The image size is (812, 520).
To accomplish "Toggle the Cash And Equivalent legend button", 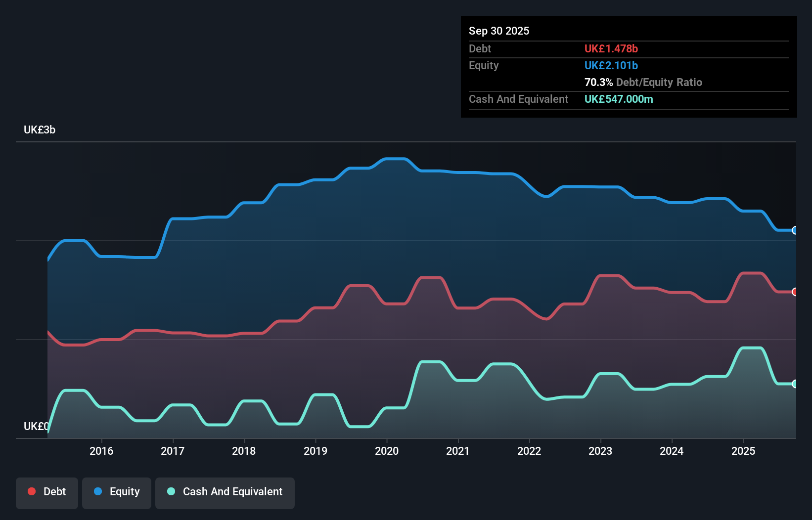I will coord(225,493).
